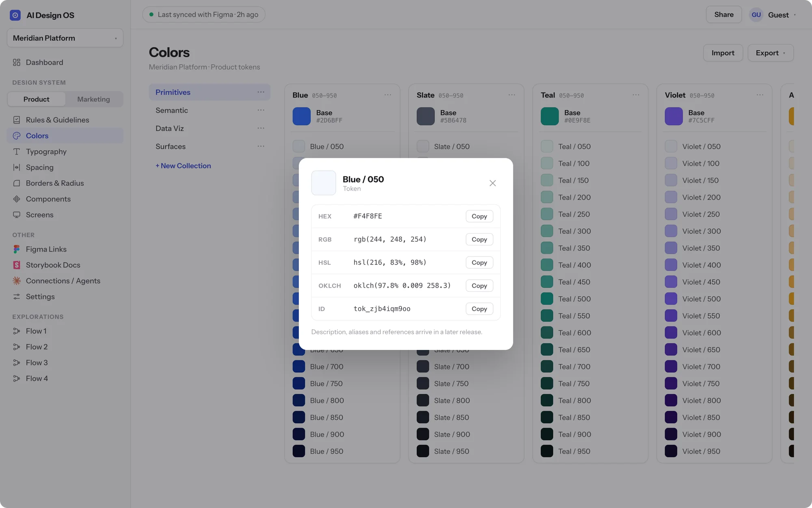Copy the HEX value

pos(479,216)
